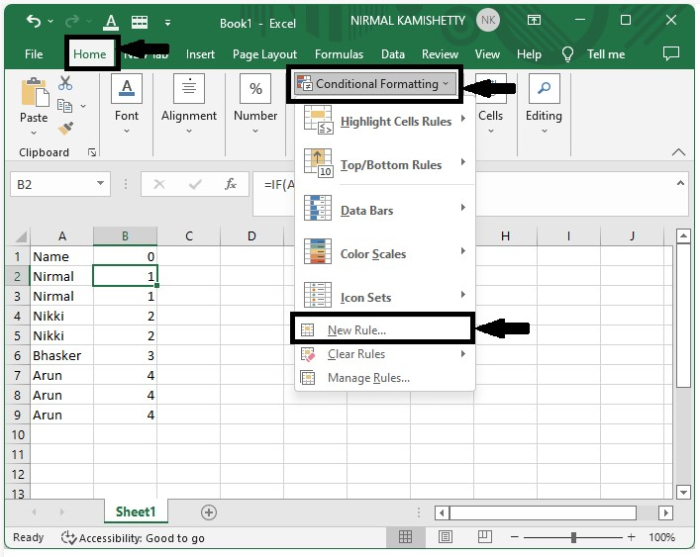The width and height of the screenshot is (700, 557).
Task: Switch to the Home tab
Action: pyautogui.click(x=90, y=54)
